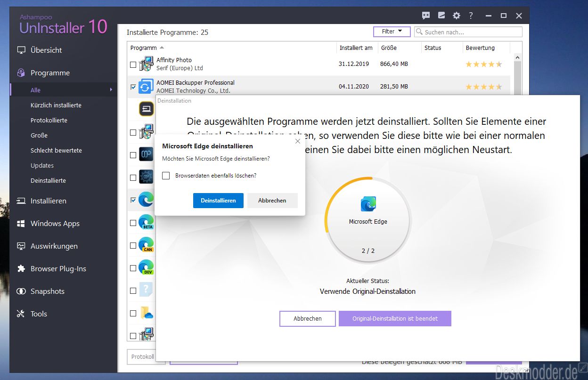Enable 'Browserdaten ebenfalls löschen?' checkbox

pyautogui.click(x=166, y=176)
